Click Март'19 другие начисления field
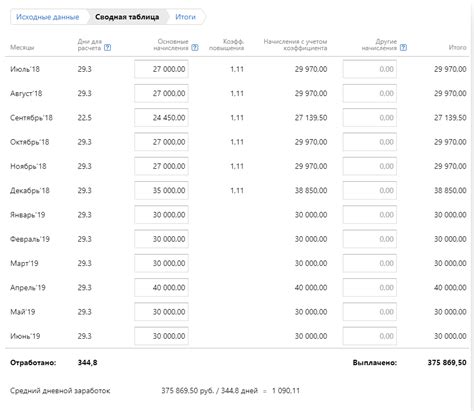Screen dimensions: 474x411 click(x=370, y=263)
